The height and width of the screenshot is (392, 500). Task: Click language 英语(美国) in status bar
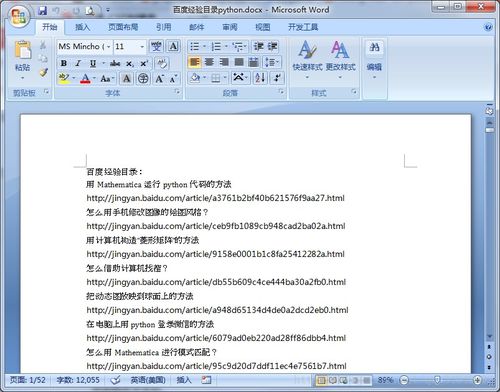point(148,380)
